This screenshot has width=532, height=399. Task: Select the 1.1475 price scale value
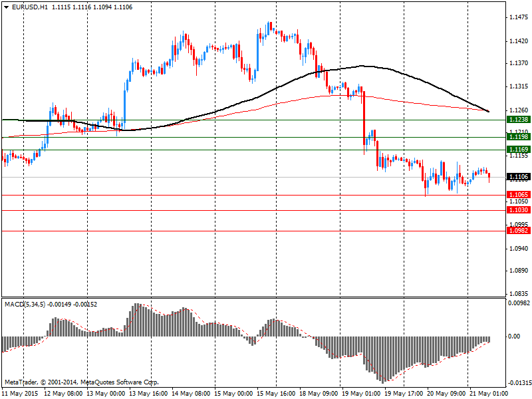(x=519, y=18)
